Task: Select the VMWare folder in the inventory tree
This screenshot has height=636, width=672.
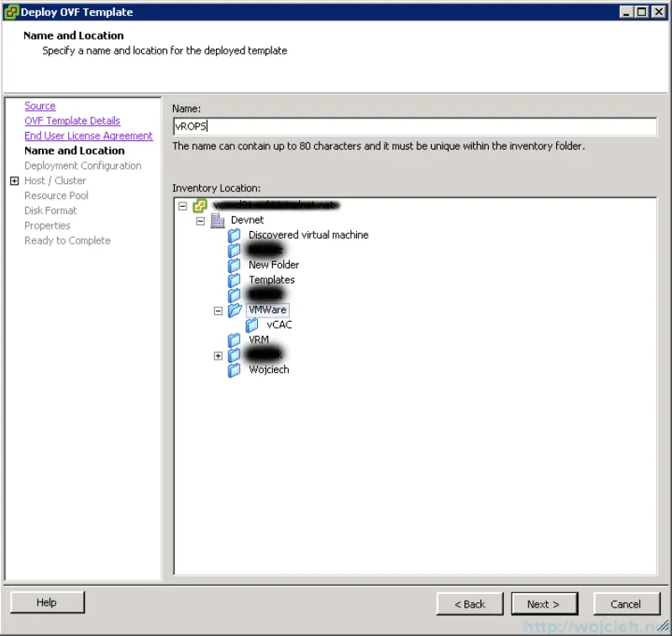Action: point(267,310)
